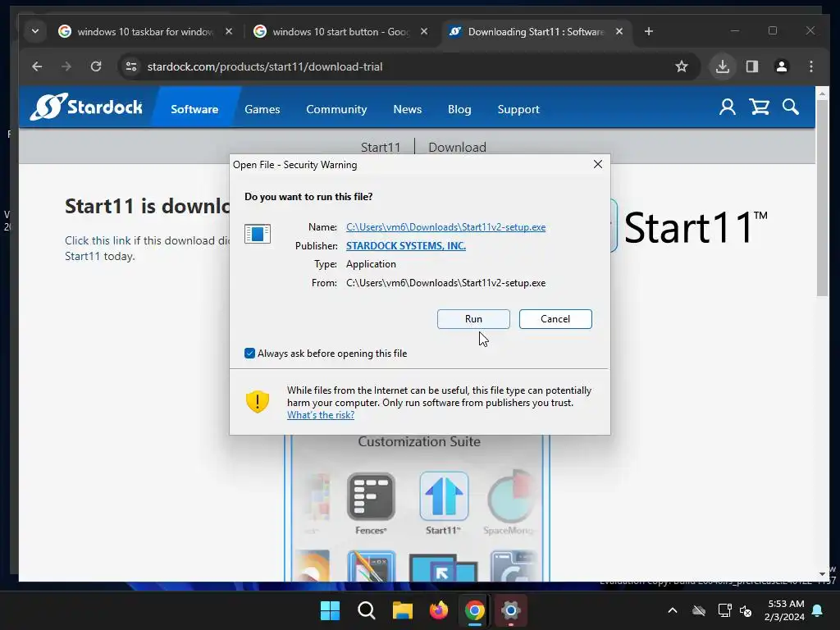Image resolution: width=840 pixels, height=630 pixels.
Task: Open the Community menu item
Action: pos(336,109)
